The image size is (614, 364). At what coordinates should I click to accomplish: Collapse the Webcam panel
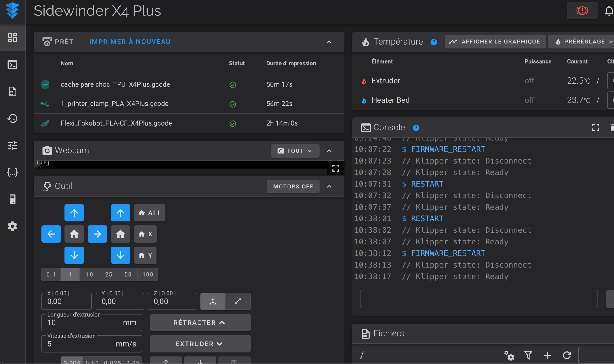point(329,151)
